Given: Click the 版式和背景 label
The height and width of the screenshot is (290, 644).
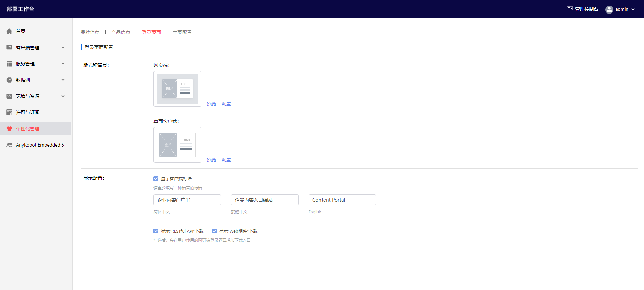Looking at the screenshot, I should (x=96, y=65).
